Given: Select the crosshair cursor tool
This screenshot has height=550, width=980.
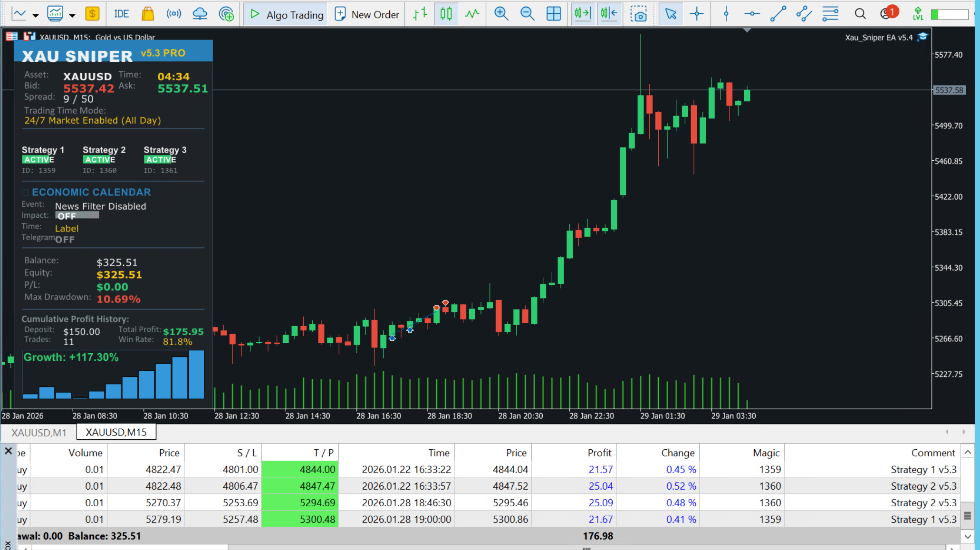Looking at the screenshot, I should click(697, 14).
